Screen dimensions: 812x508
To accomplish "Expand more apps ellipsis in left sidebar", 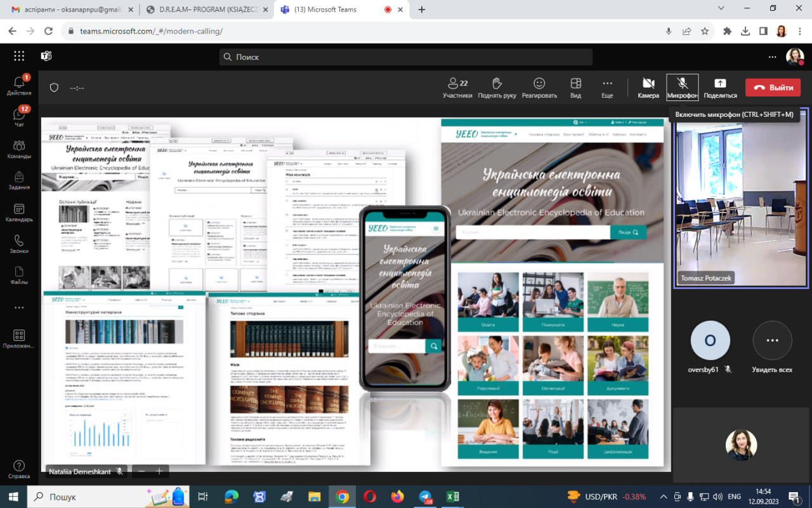I will pos(19,307).
